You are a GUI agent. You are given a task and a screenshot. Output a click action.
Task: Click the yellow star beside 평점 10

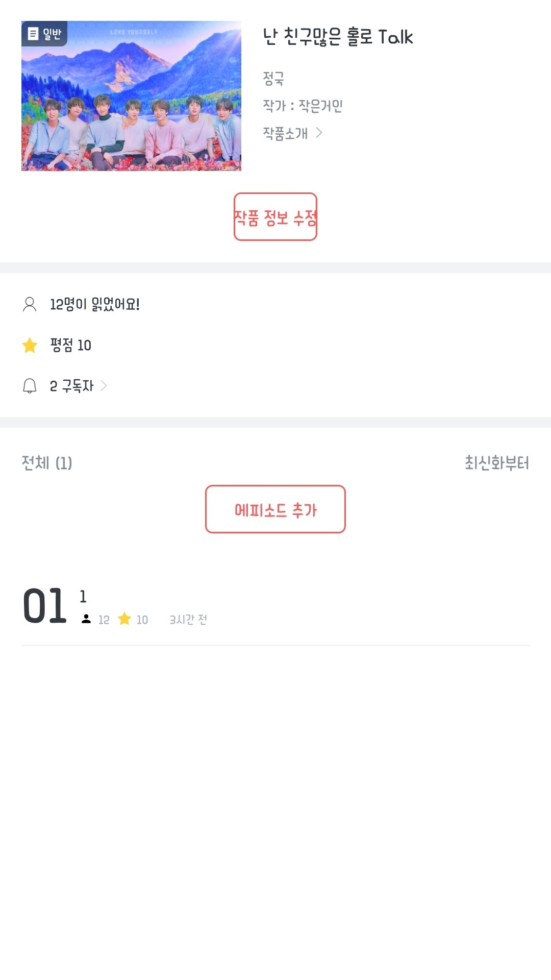point(30,346)
